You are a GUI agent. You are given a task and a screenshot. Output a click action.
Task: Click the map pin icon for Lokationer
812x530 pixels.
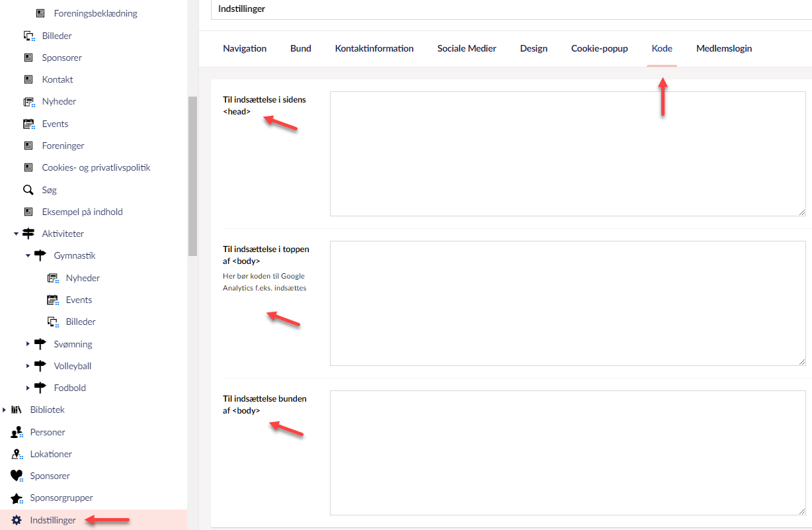tap(17, 454)
